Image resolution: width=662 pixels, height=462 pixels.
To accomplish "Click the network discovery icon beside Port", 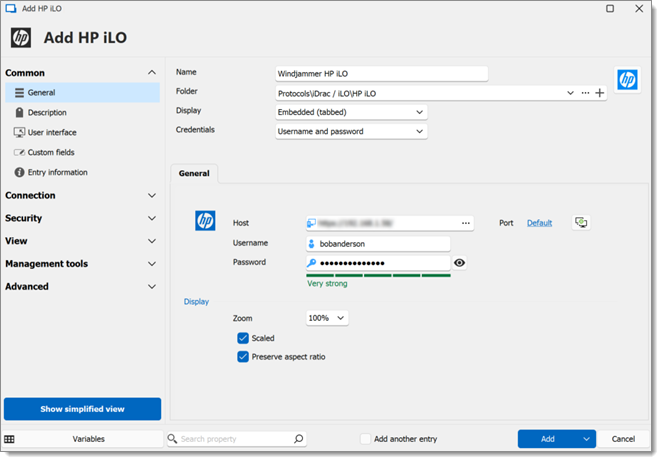I will (581, 223).
